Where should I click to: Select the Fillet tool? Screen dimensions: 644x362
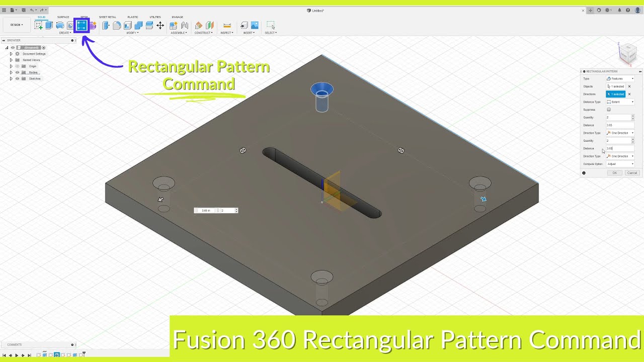pos(117,25)
